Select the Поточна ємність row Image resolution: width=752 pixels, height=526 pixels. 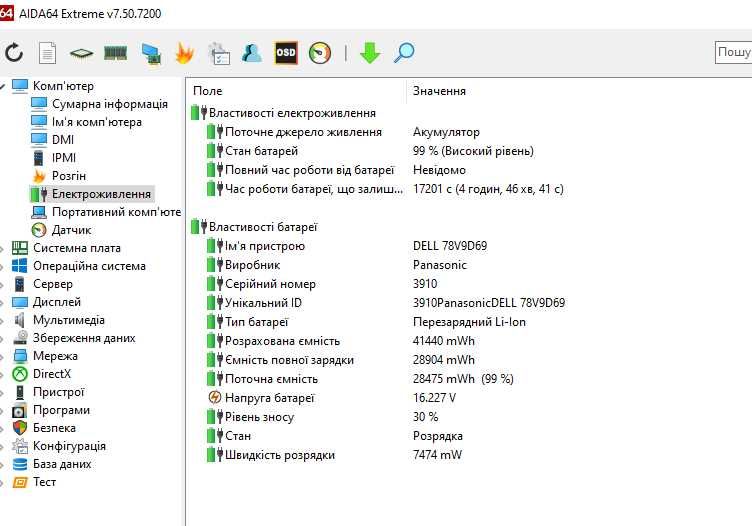click(360, 379)
